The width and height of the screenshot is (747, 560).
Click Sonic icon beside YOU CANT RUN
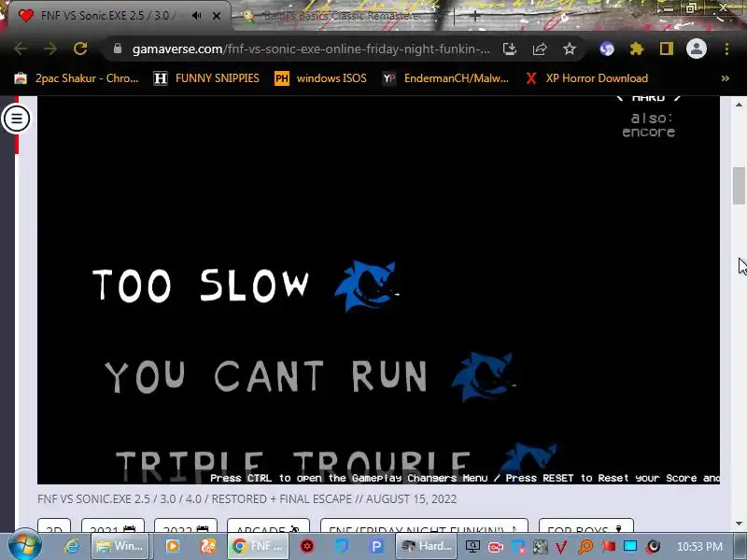coord(483,377)
